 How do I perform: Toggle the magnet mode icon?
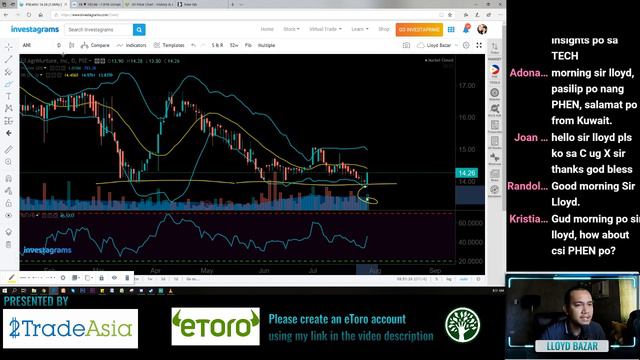pyautogui.click(x=9, y=178)
